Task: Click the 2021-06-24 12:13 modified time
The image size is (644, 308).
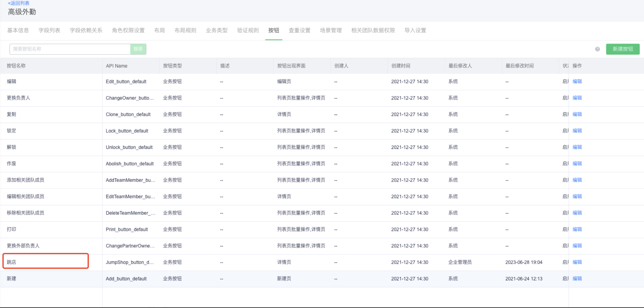Action: click(x=524, y=279)
